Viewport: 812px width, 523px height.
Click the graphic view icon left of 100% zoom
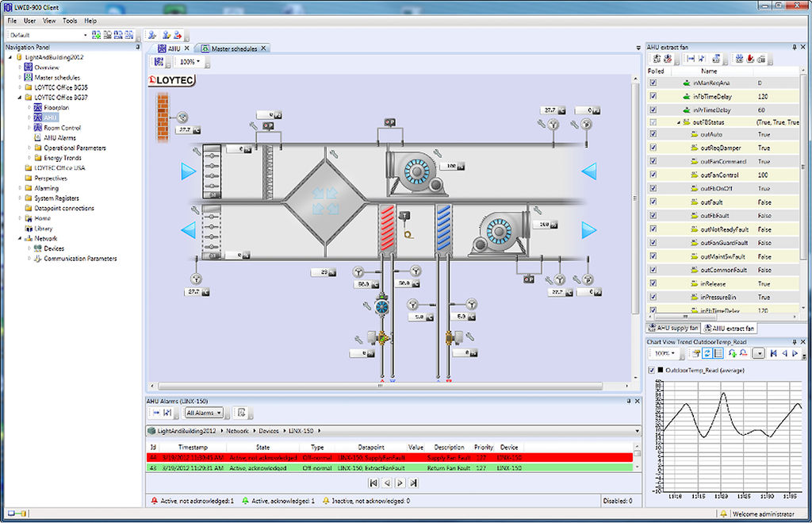tap(159, 62)
